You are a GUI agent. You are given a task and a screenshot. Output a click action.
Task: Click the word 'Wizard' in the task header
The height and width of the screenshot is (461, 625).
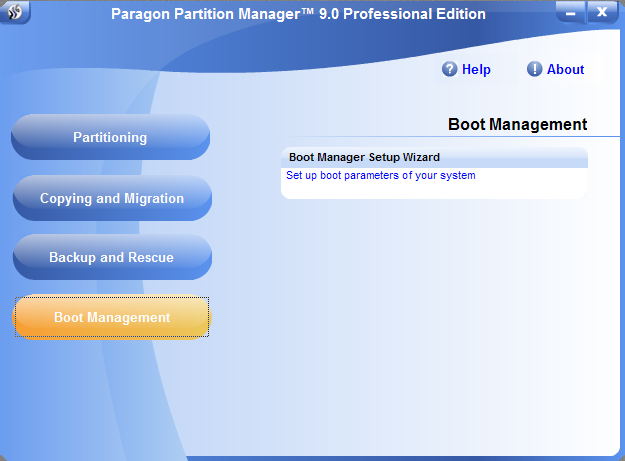(x=420, y=157)
